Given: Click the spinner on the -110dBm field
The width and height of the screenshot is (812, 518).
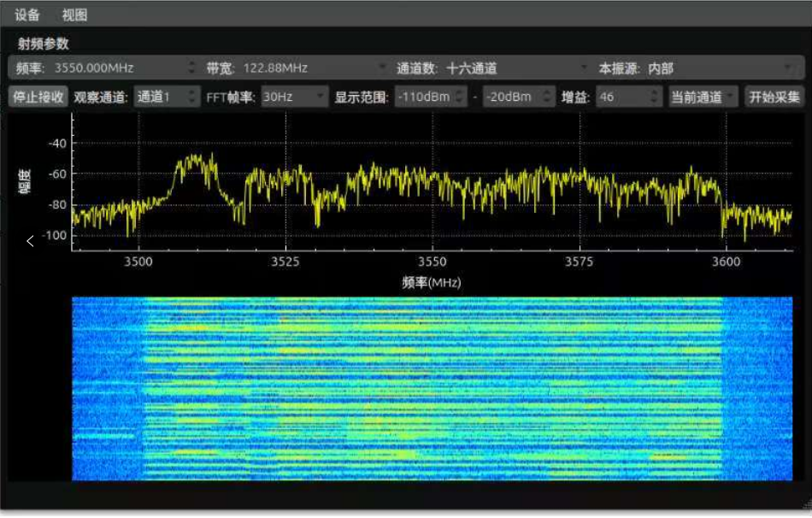Looking at the screenshot, I should (461, 97).
